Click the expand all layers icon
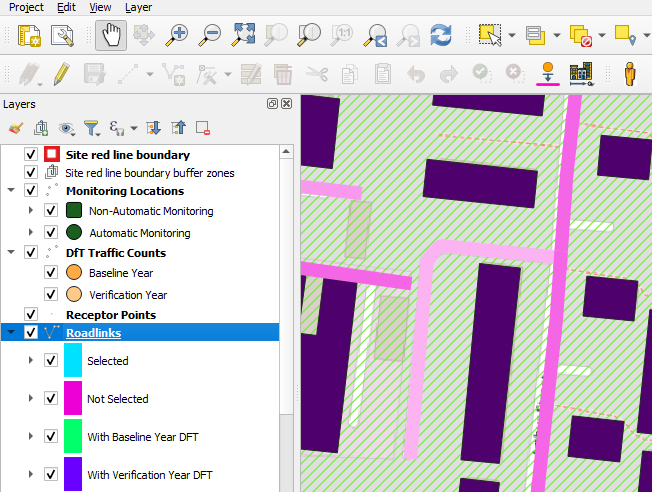 [x=153, y=128]
